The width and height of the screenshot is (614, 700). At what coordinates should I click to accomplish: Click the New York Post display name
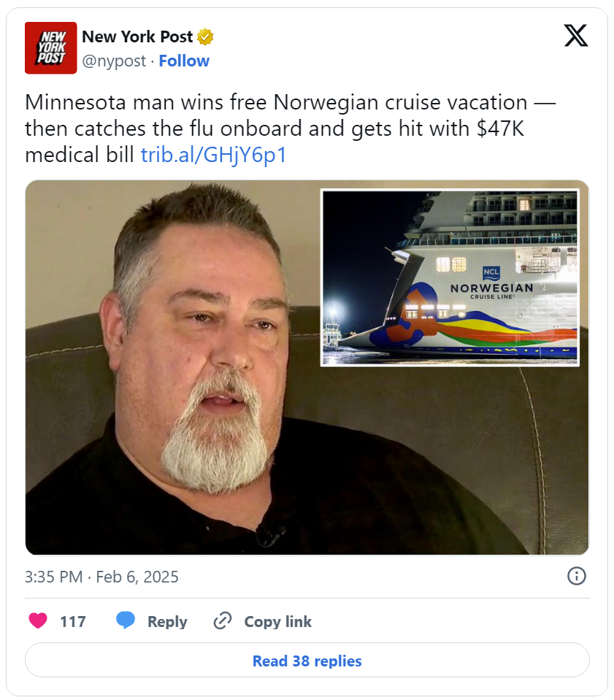(137, 36)
